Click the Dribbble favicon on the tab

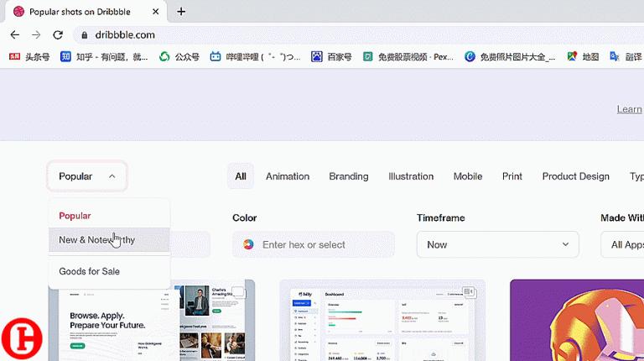point(19,12)
